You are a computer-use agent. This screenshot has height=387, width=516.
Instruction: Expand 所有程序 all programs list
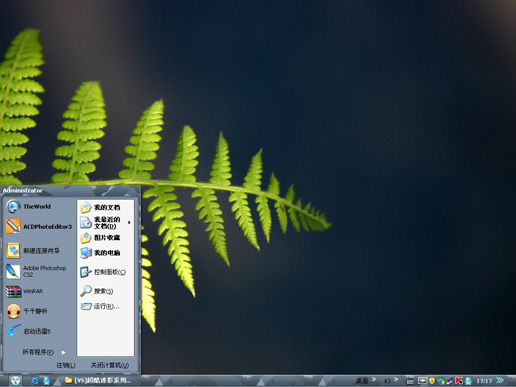(x=43, y=352)
